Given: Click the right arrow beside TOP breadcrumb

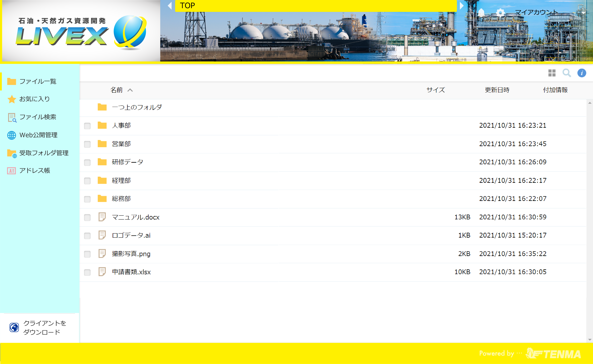Looking at the screenshot, I should coord(461,6).
